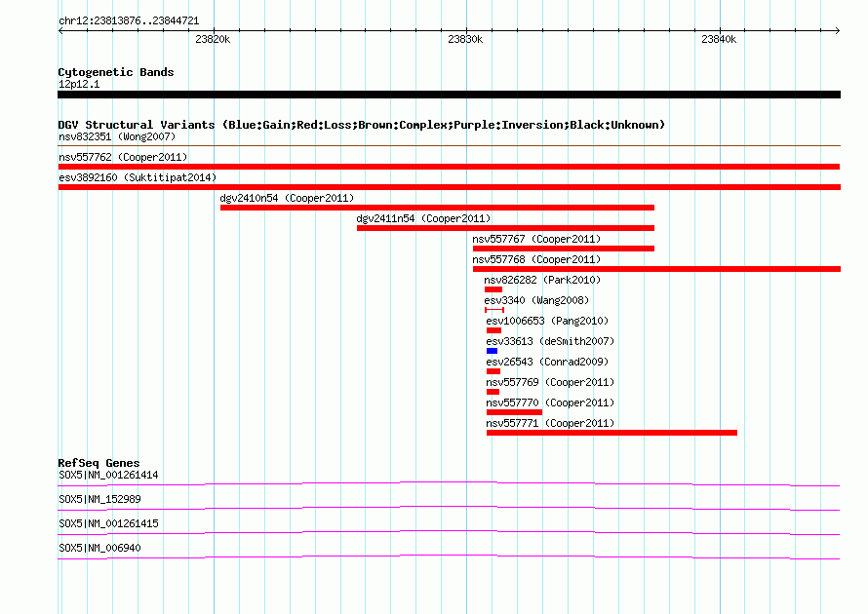The image size is (868, 614).
Task: Select the blue esv33613 (deSmith2007) gain bar
Action: (x=492, y=351)
